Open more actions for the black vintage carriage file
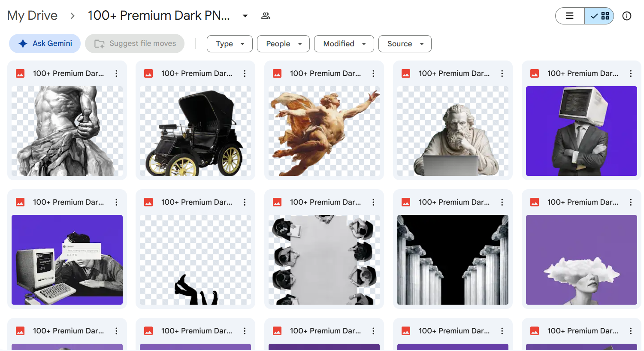This screenshot has height=351, width=644. click(x=245, y=73)
